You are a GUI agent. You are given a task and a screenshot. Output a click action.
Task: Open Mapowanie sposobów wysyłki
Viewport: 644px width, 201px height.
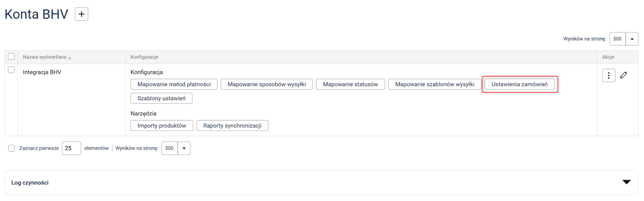pos(266,84)
